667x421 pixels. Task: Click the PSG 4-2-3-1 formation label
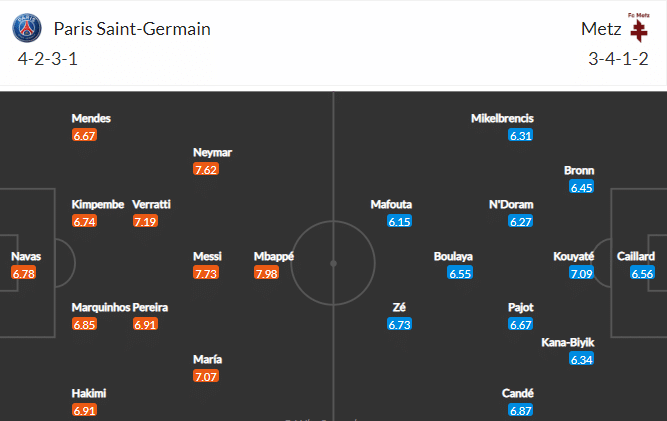click(47, 59)
